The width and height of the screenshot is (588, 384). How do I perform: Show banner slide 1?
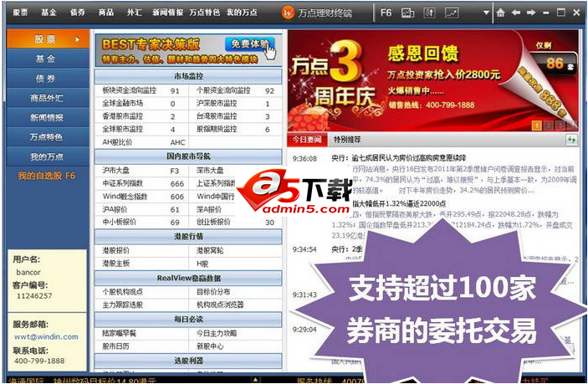(x=537, y=125)
